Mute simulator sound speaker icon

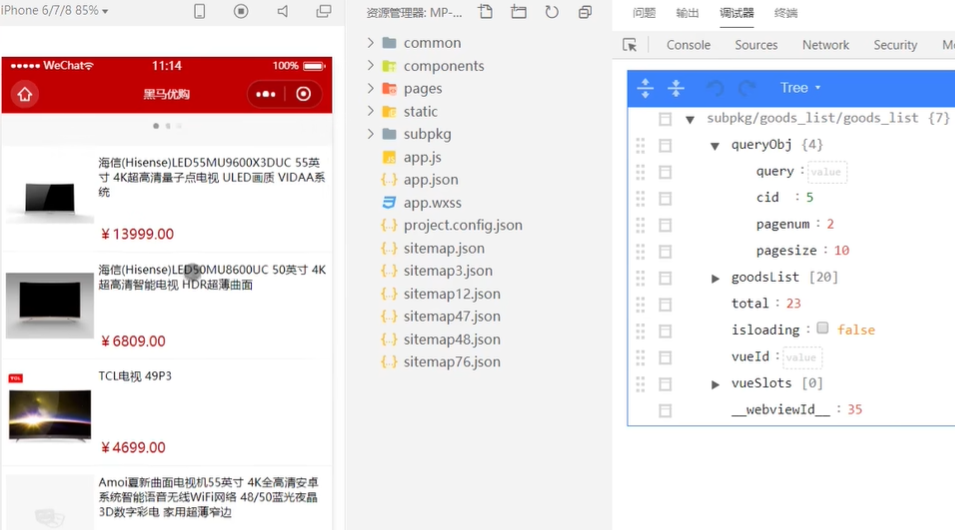point(283,11)
